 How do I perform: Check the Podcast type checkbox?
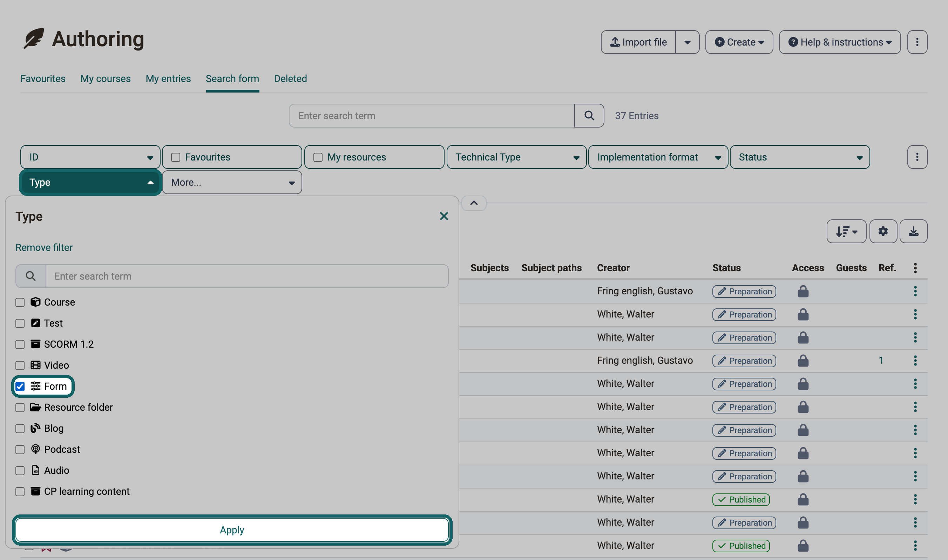coord(20,449)
